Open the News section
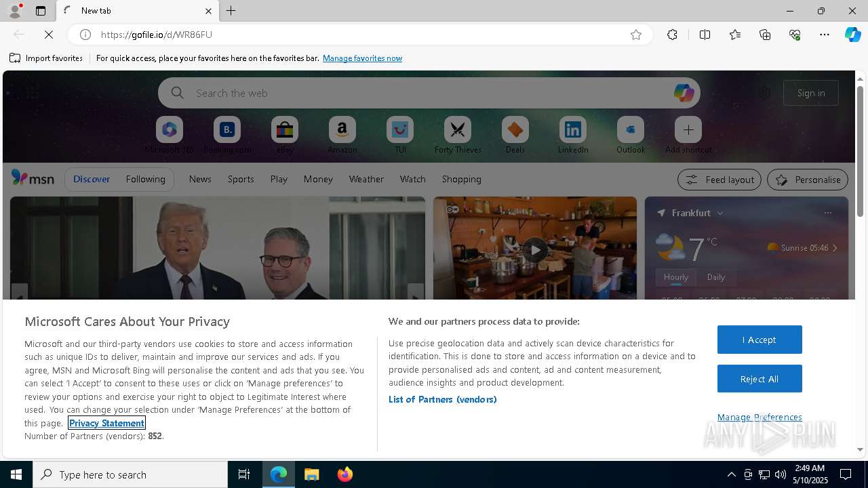The width and height of the screenshot is (868, 488). (200, 179)
